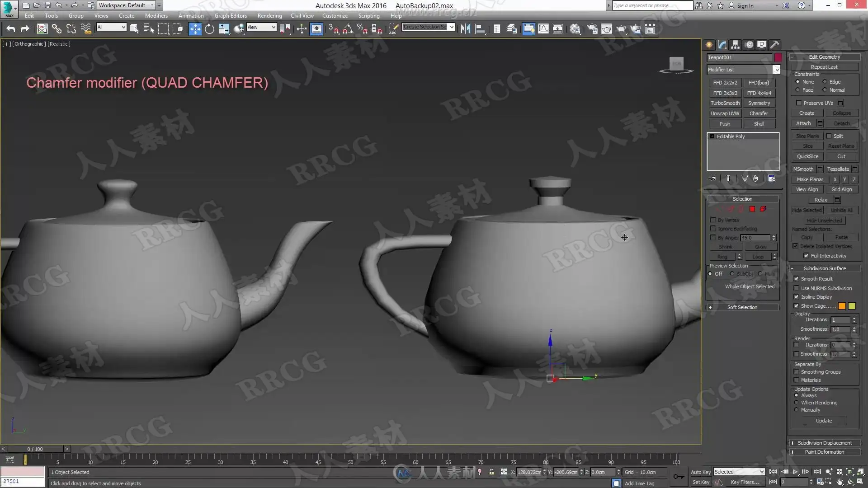
Task: Click the Undo arrow in main toolbar
Action: pos(11,29)
